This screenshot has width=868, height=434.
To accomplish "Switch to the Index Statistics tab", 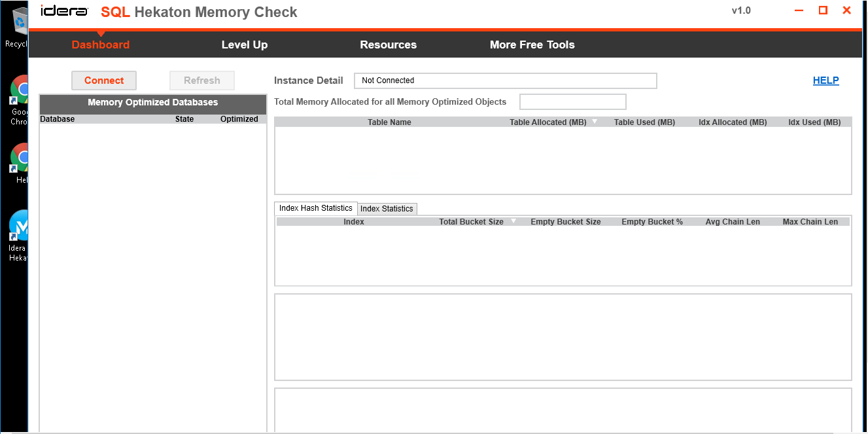I will tap(387, 209).
